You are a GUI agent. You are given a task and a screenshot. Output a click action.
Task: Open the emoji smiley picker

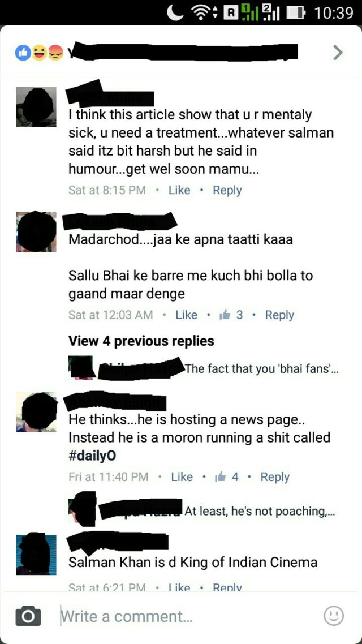(333, 616)
